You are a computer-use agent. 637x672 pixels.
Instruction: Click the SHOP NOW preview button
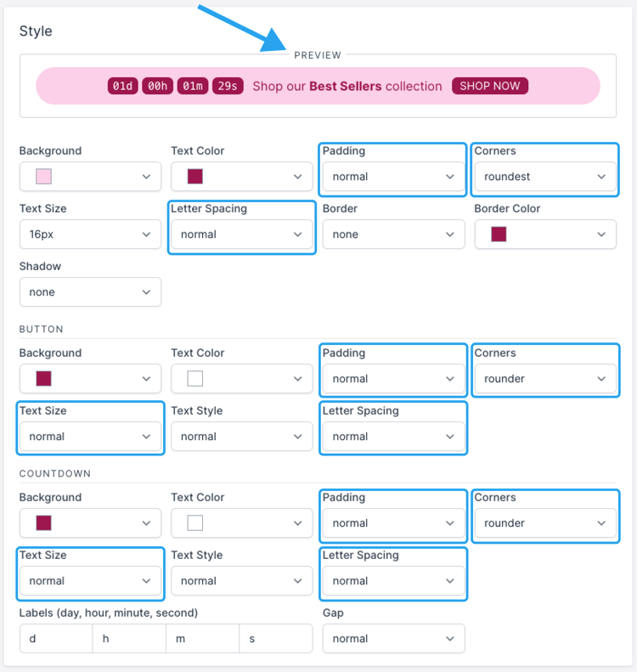(x=490, y=86)
